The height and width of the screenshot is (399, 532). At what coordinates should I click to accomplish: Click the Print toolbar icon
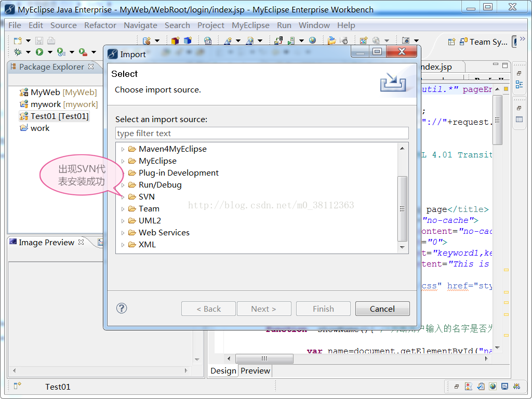51,41
